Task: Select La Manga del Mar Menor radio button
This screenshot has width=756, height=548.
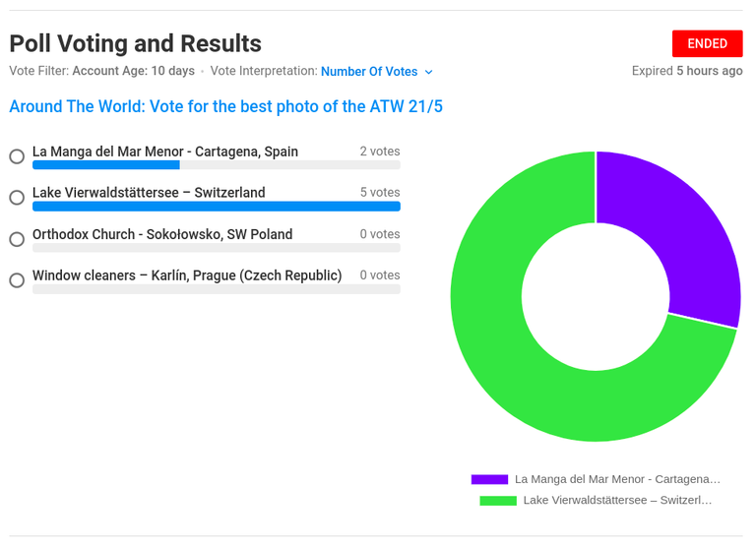Action: pos(17,156)
